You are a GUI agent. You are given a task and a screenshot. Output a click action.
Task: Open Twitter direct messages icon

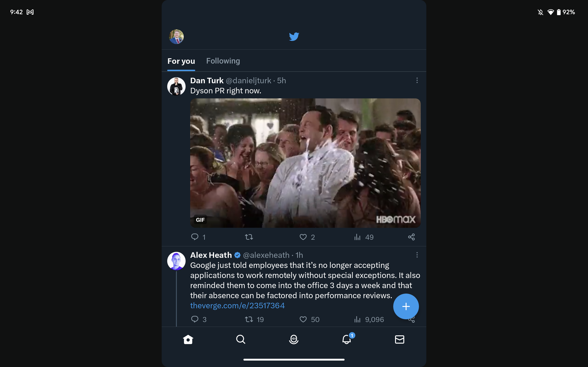pyautogui.click(x=400, y=339)
